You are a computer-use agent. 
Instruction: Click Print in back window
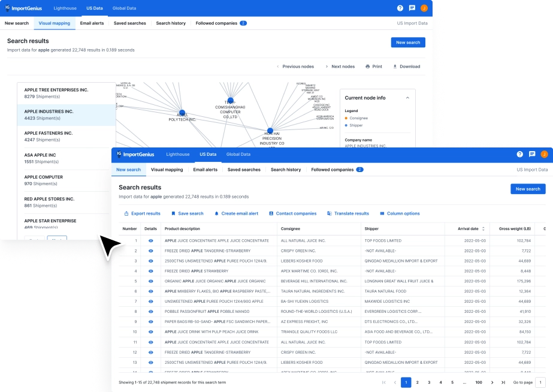tap(374, 67)
